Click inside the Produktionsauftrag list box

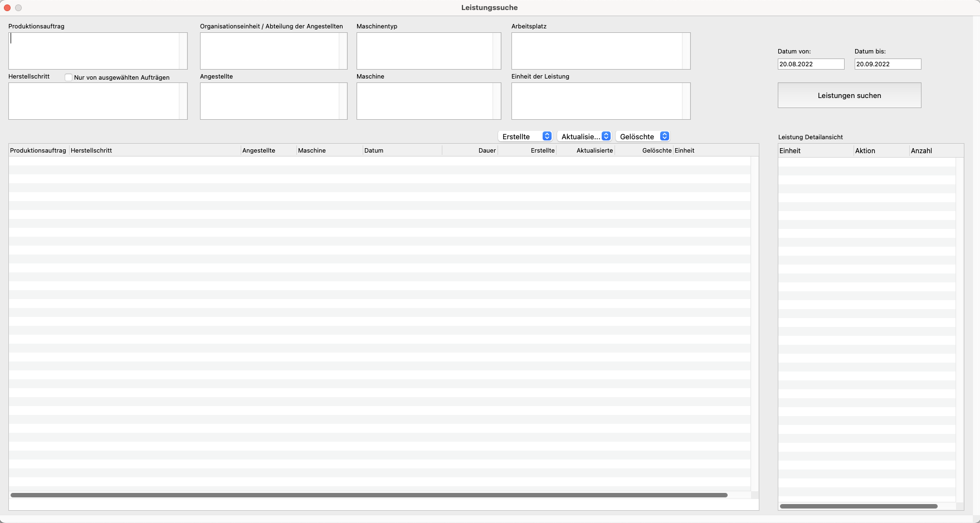coord(94,51)
